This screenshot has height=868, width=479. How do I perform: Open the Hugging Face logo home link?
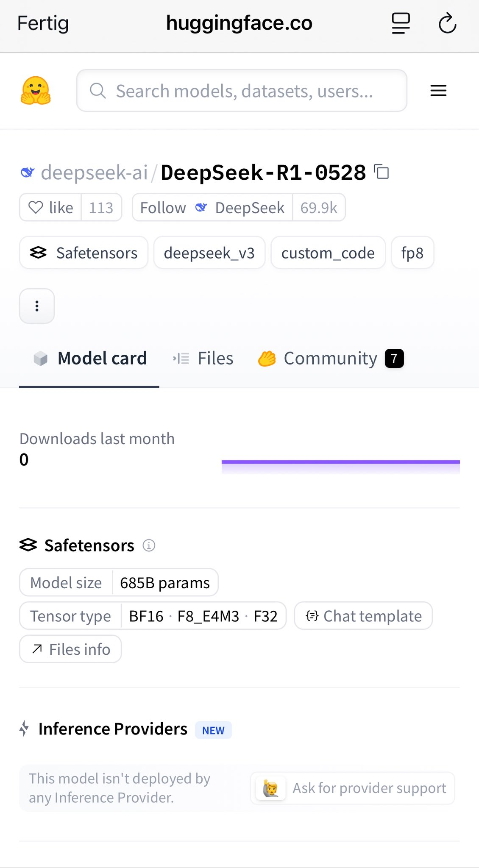click(x=36, y=91)
